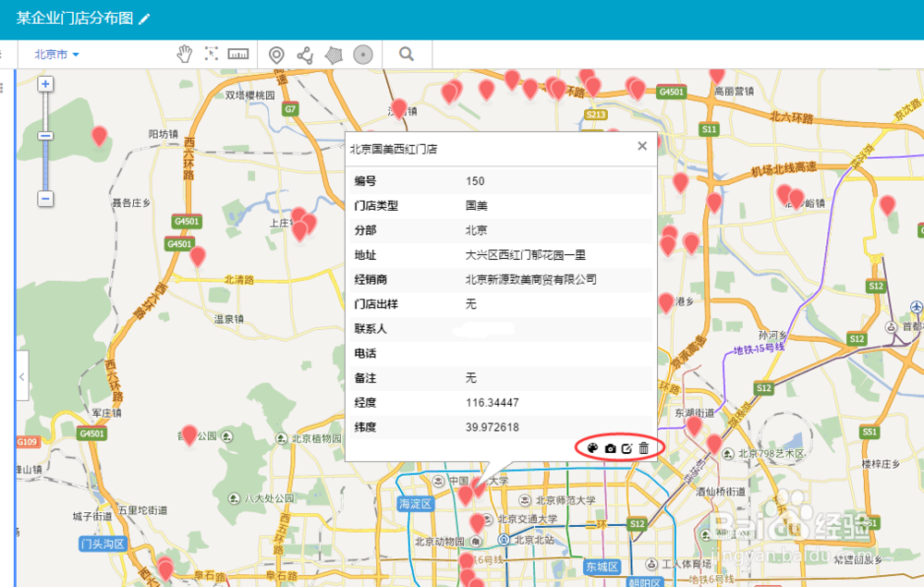Zoom out with the minus button
924x587 pixels.
pos(45,199)
